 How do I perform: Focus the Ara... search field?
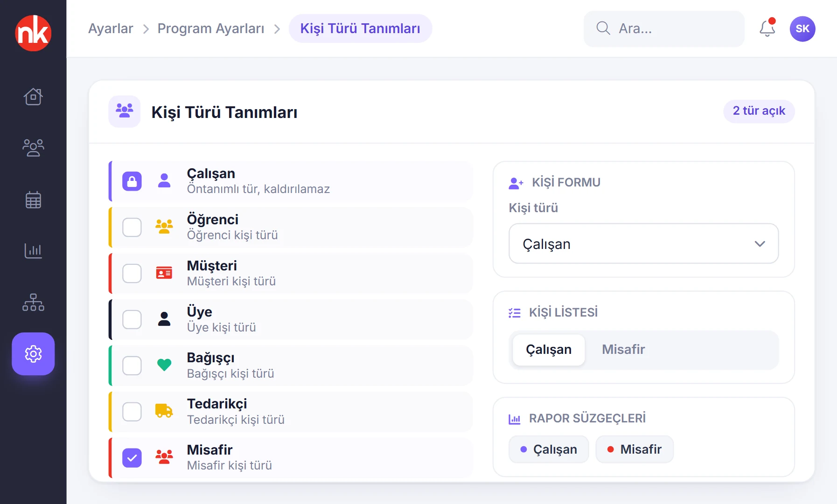[x=664, y=29]
